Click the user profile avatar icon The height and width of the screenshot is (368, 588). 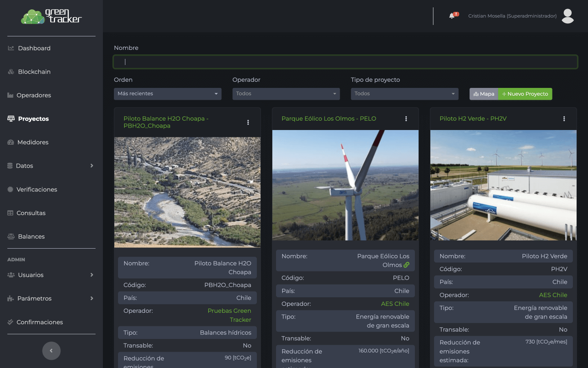[x=568, y=16]
